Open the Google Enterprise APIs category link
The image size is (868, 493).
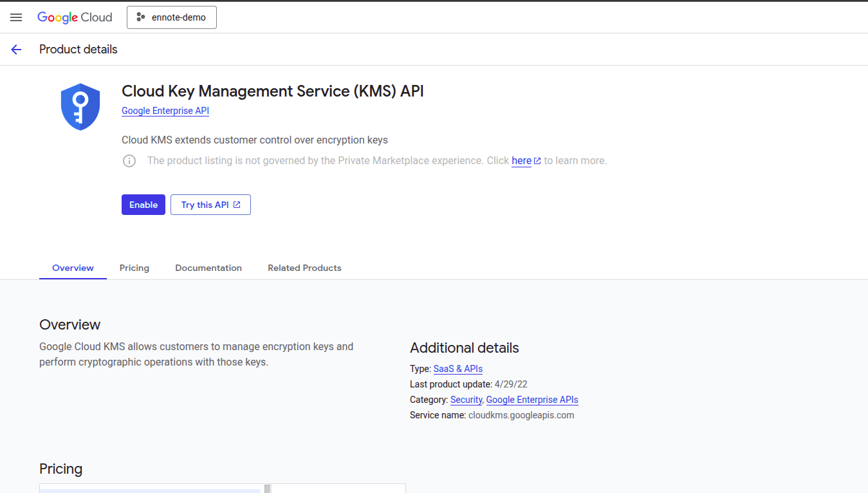tap(532, 400)
